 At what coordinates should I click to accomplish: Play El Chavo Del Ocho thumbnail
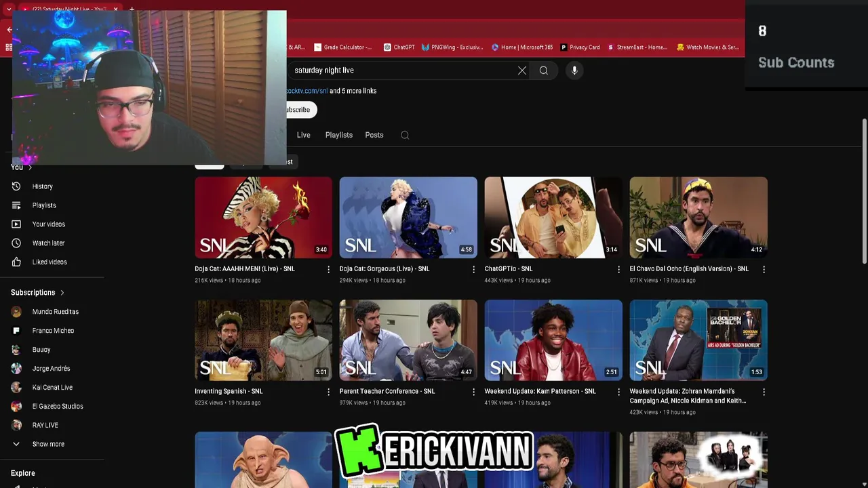point(698,218)
